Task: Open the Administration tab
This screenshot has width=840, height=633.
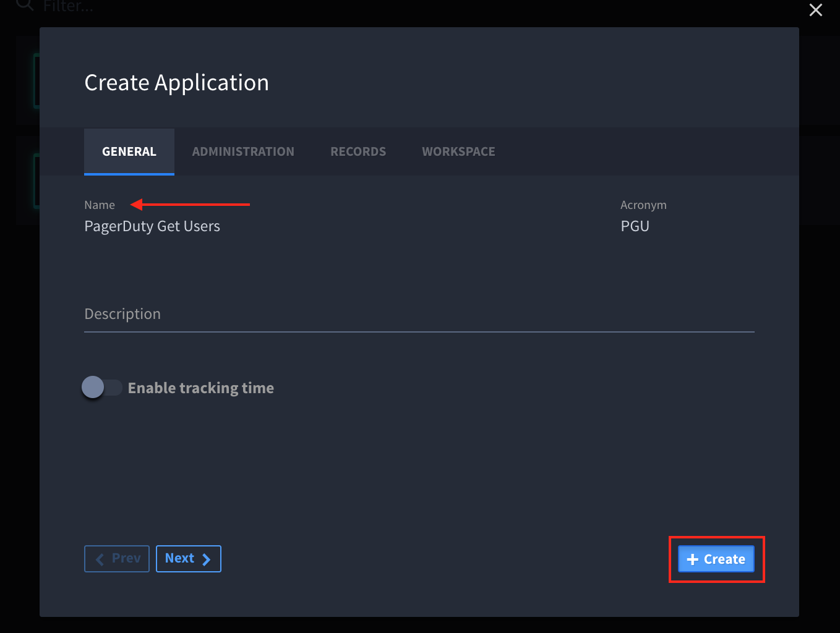Action: (x=243, y=151)
